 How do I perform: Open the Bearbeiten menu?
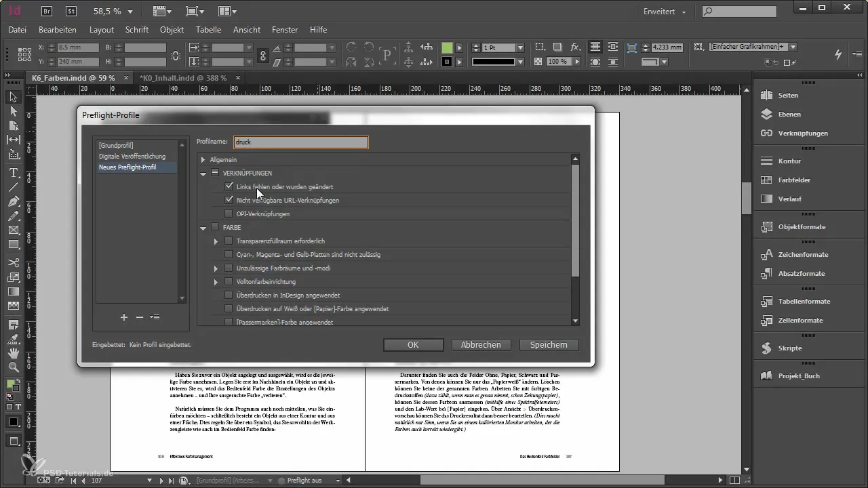(58, 30)
